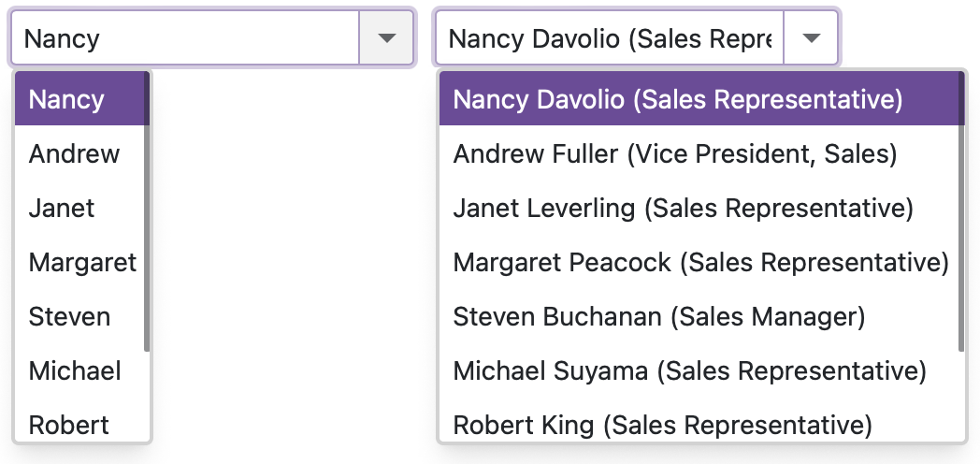Image resolution: width=980 pixels, height=464 pixels.
Task: Toggle the first-name combo box arrow
Action: pos(386,38)
